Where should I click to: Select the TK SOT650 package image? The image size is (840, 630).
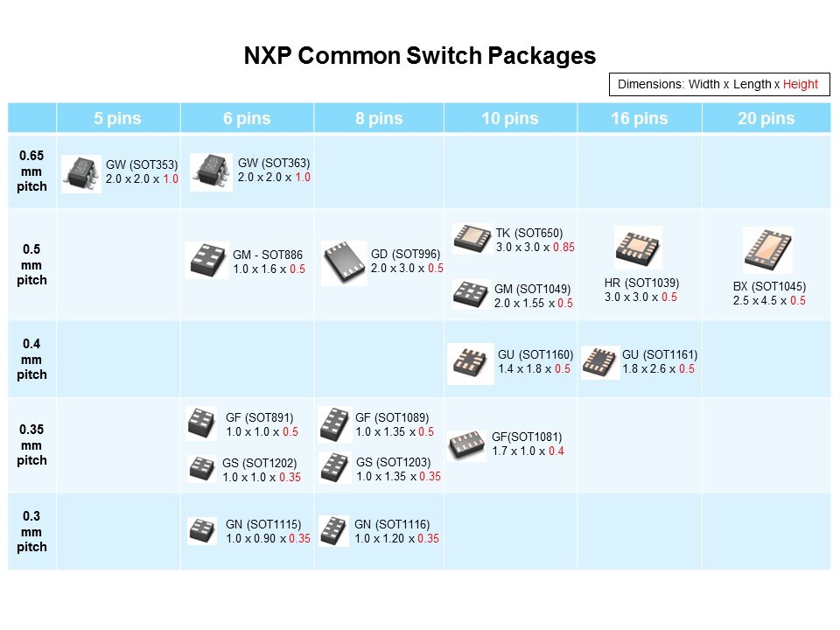[472, 238]
